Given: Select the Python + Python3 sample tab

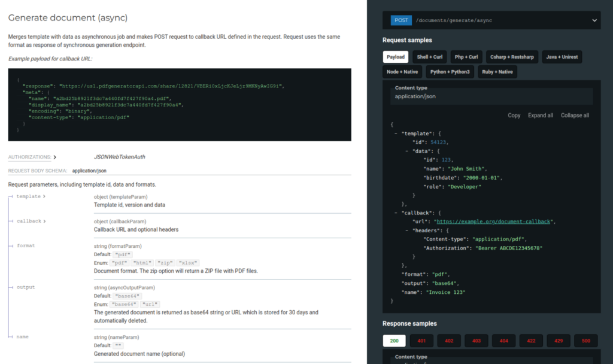Looking at the screenshot, I should [450, 72].
